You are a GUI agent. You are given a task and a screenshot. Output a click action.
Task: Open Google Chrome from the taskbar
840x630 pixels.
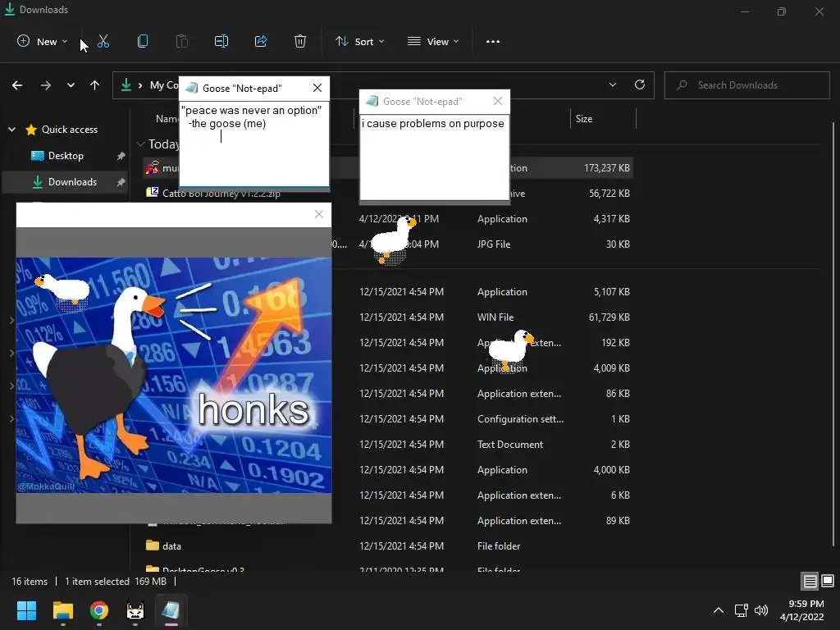tap(99, 610)
